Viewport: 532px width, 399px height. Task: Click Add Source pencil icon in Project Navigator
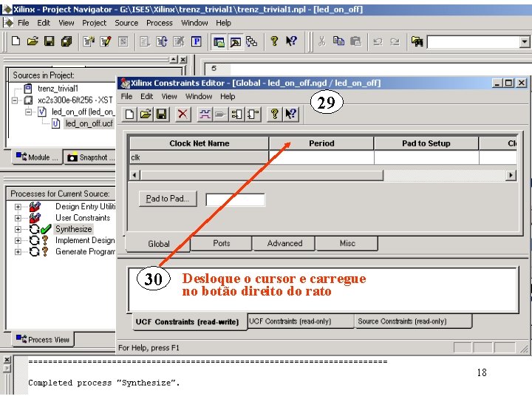106,41
